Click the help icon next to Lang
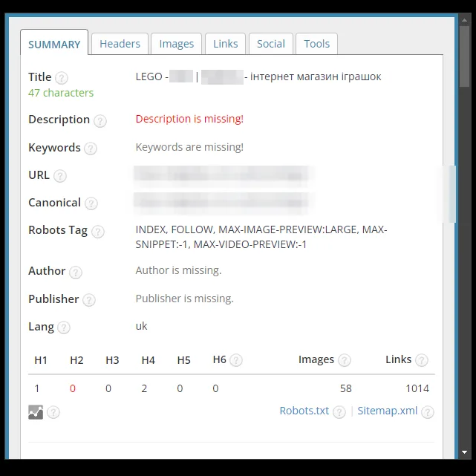 point(64,327)
